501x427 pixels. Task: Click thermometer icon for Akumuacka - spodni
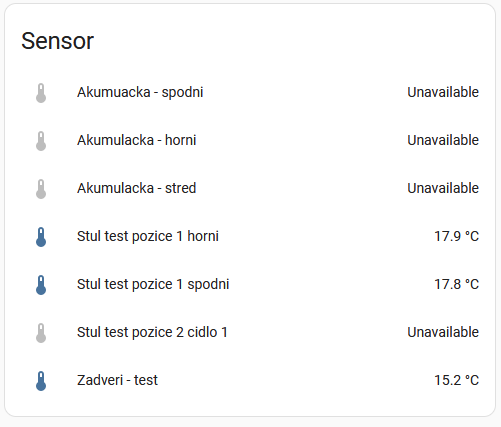41,93
